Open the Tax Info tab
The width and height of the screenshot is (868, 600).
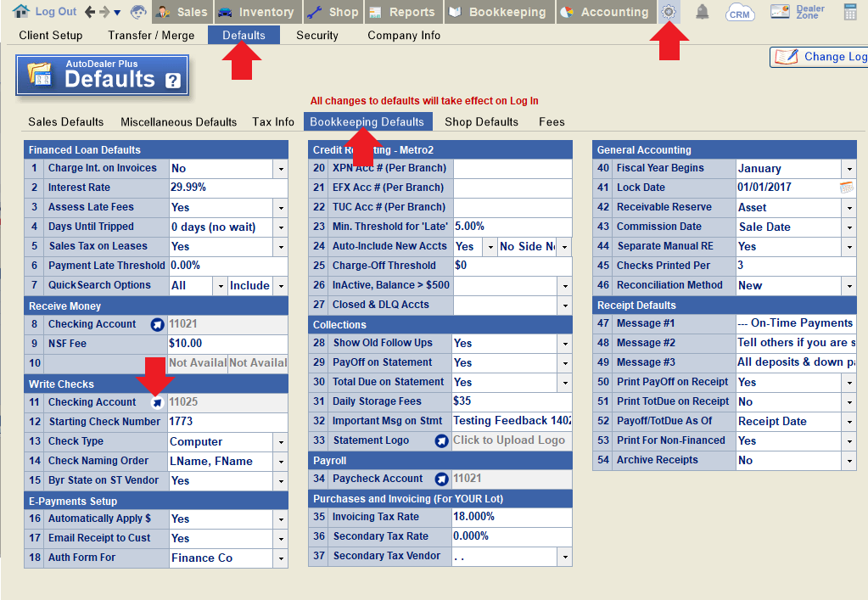click(273, 121)
